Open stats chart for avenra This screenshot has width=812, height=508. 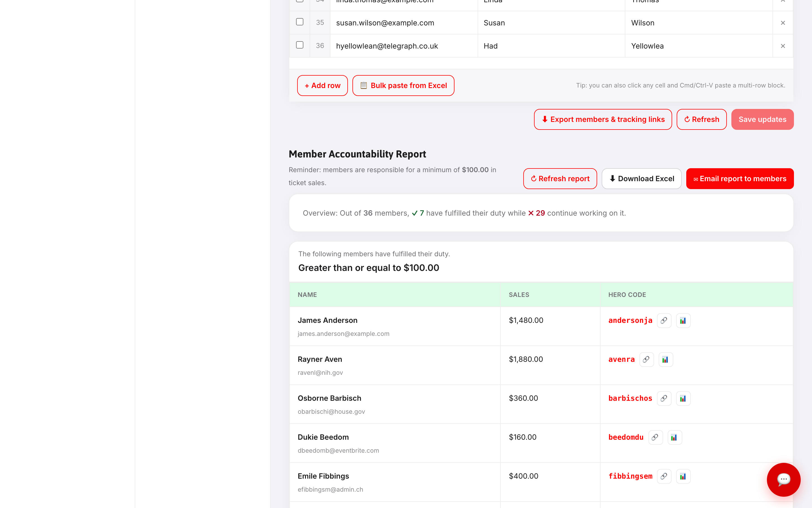(x=665, y=360)
